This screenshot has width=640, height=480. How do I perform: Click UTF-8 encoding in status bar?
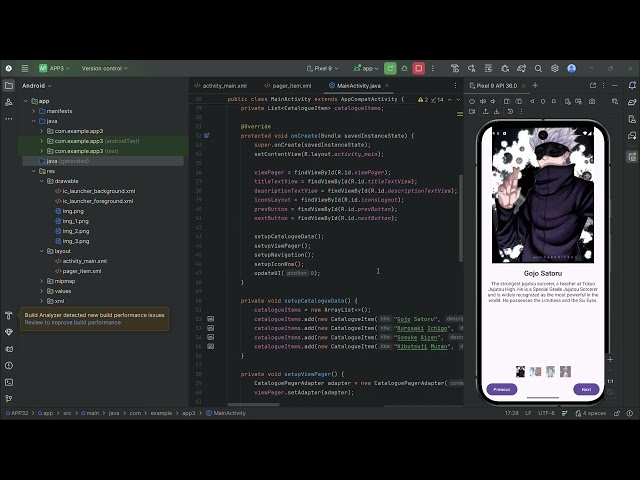click(546, 413)
